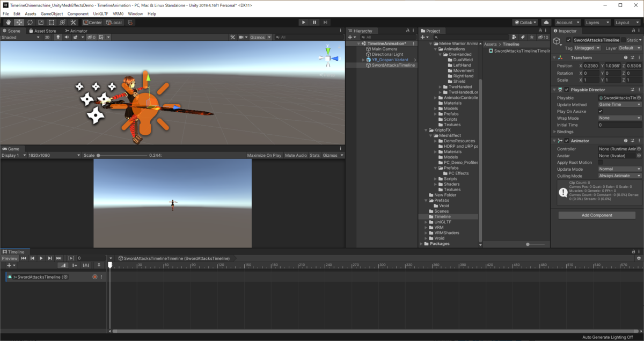
Task: Toggle Playable Director enabled checkbox
Action: 567,90
